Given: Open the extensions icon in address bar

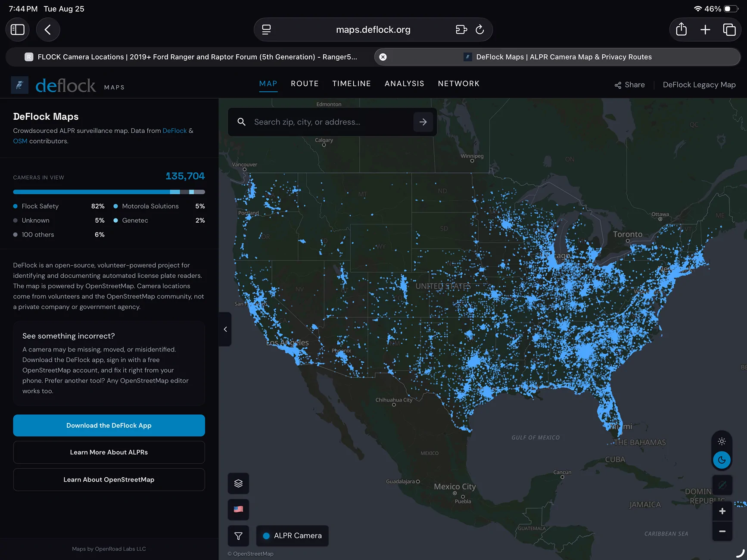Looking at the screenshot, I should pyautogui.click(x=461, y=30).
